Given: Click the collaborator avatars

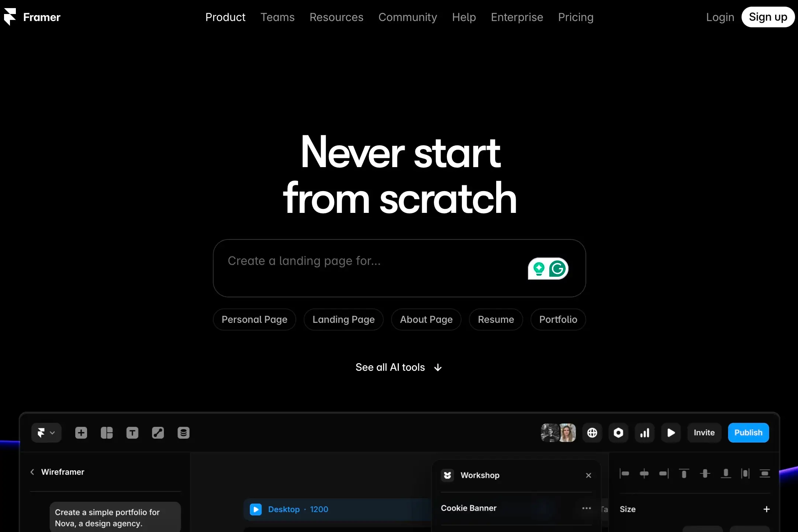Looking at the screenshot, I should (558, 433).
